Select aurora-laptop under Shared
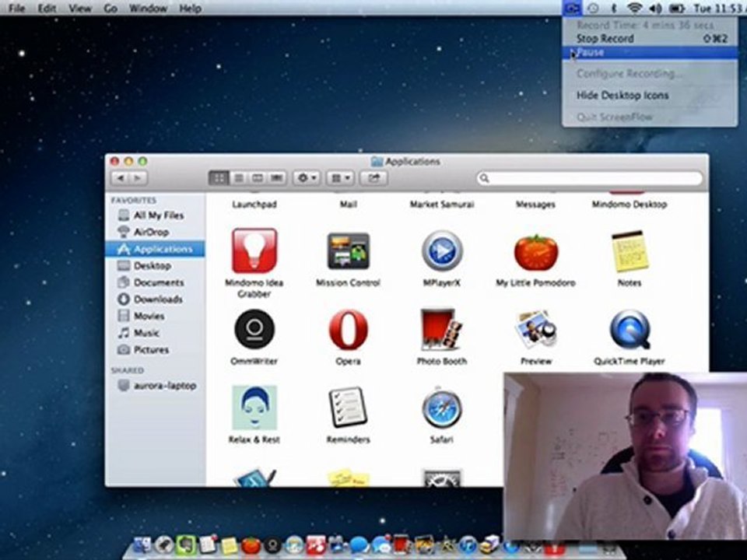This screenshot has width=747, height=560. point(155,385)
